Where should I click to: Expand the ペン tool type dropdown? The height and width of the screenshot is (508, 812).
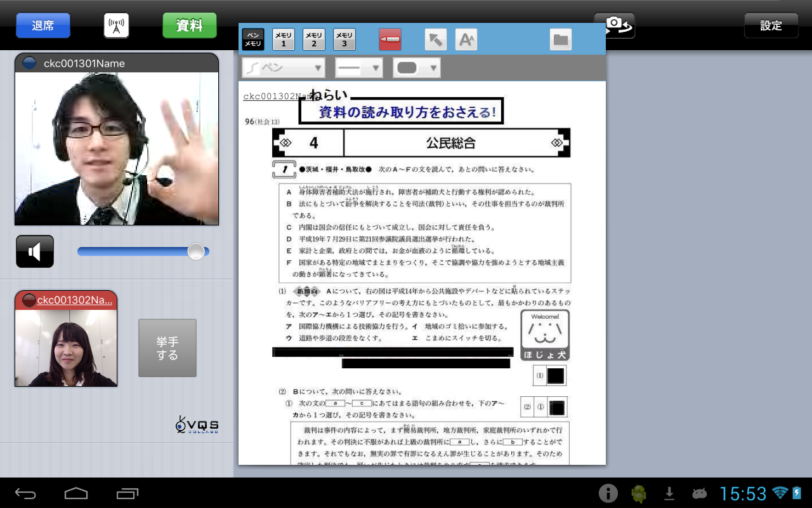(x=284, y=68)
